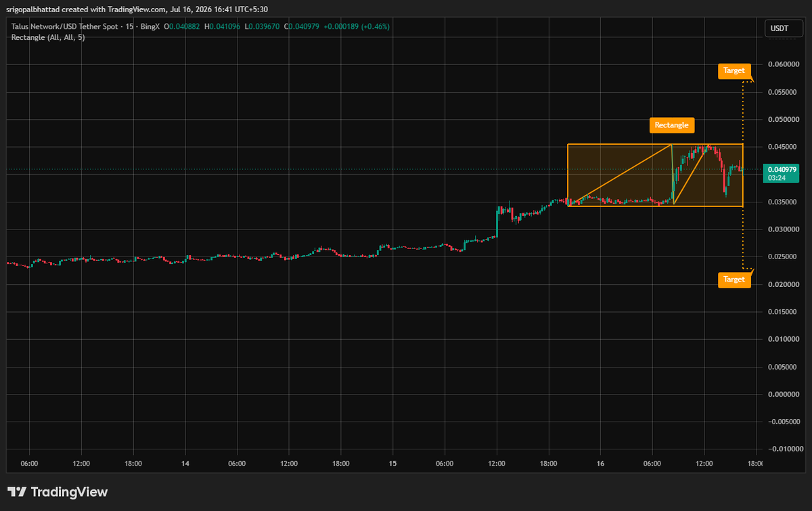Image resolution: width=812 pixels, height=511 pixels.
Task: Click date label 15 on time axis
Action: coord(392,464)
